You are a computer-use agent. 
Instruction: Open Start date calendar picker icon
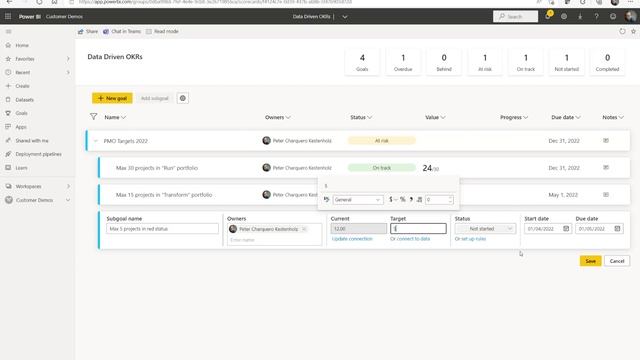(566, 229)
